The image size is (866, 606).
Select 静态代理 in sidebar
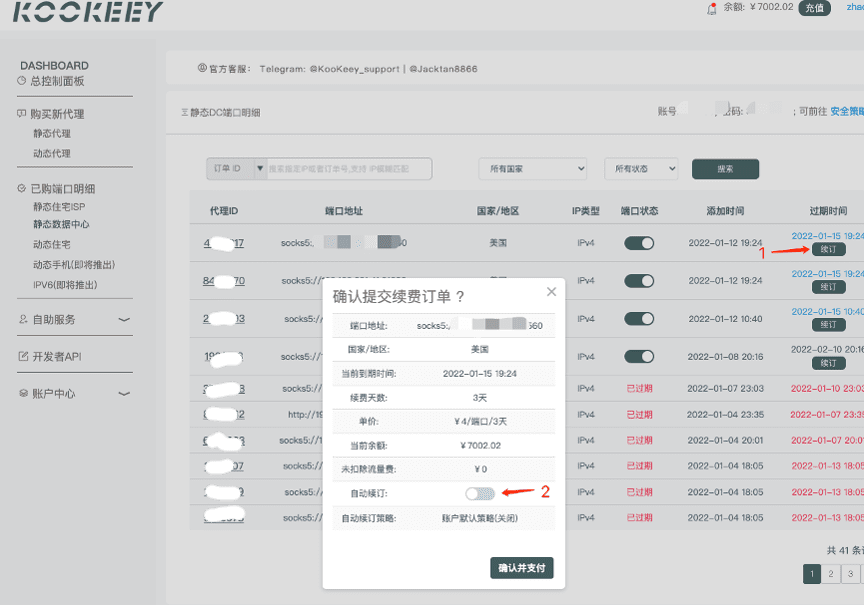click(x=52, y=134)
